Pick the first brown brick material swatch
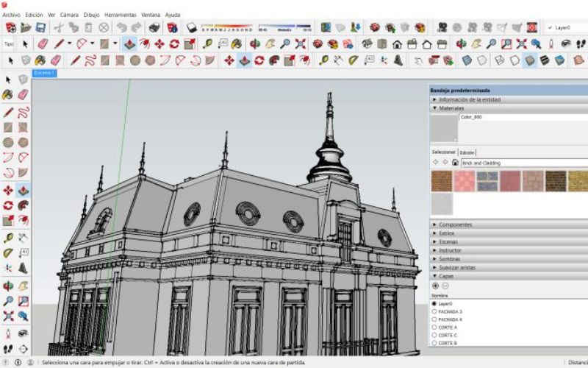 [442, 181]
